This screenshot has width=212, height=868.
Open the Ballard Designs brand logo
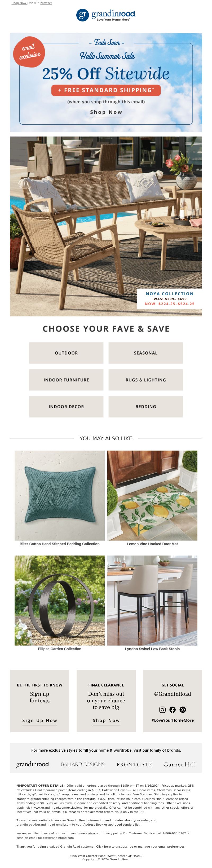tap(83, 764)
